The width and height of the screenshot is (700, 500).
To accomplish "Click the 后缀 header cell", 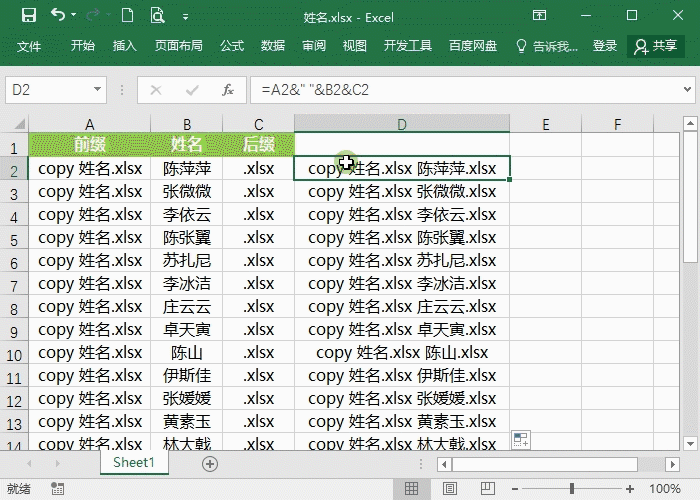I will 258,144.
